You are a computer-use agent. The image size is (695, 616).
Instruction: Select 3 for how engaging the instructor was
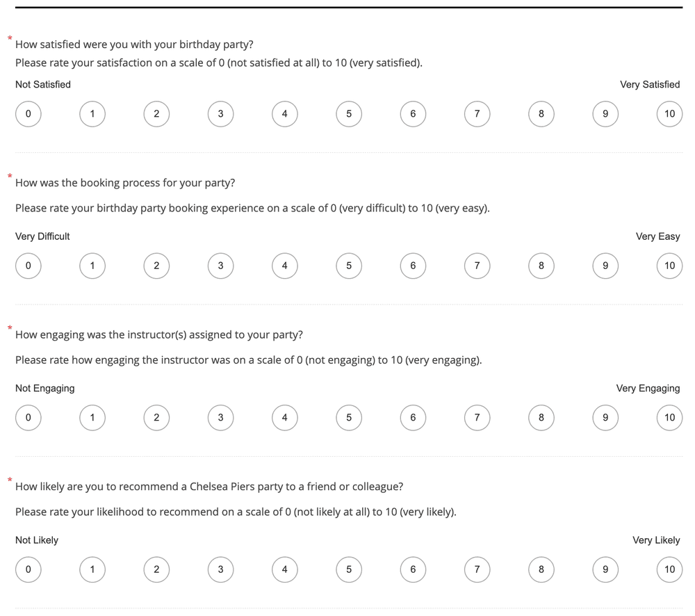pyautogui.click(x=221, y=417)
